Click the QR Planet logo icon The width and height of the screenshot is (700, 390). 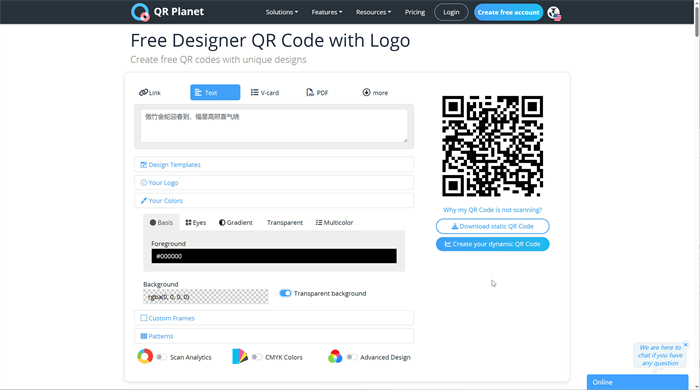(x=140, y=12)
